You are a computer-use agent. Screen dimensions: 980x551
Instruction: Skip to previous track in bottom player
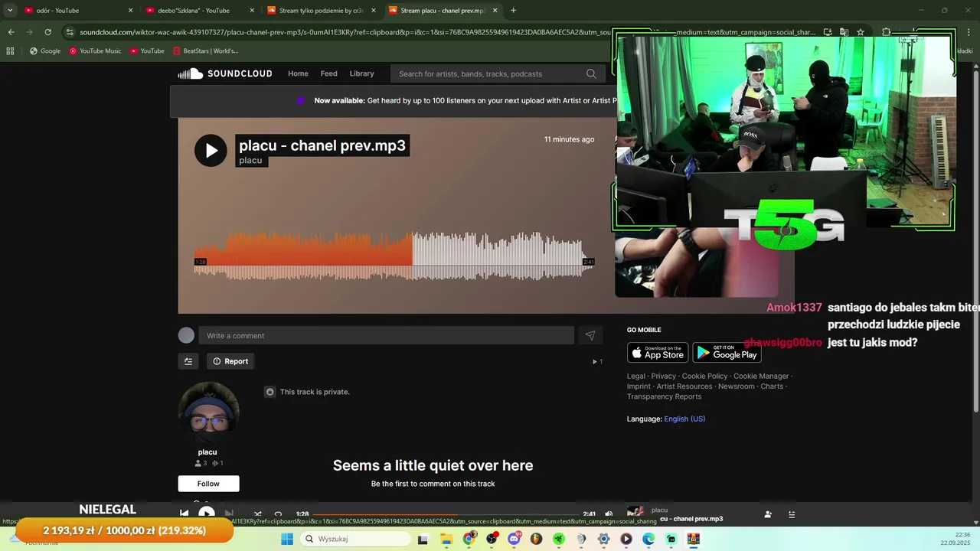coord(185,514)
